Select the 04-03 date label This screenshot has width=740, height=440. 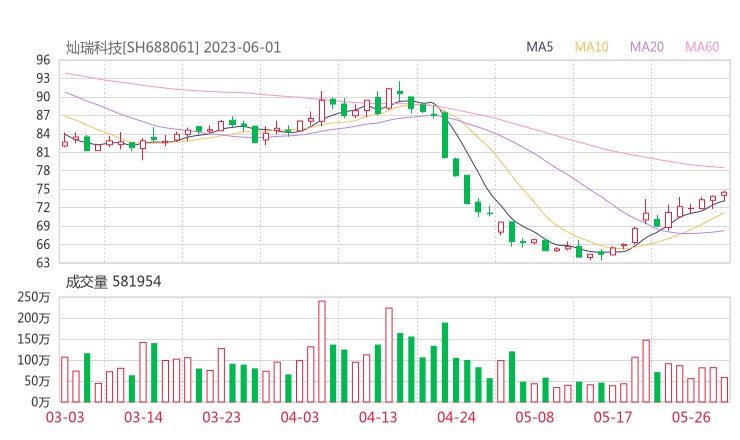point(299,417)
